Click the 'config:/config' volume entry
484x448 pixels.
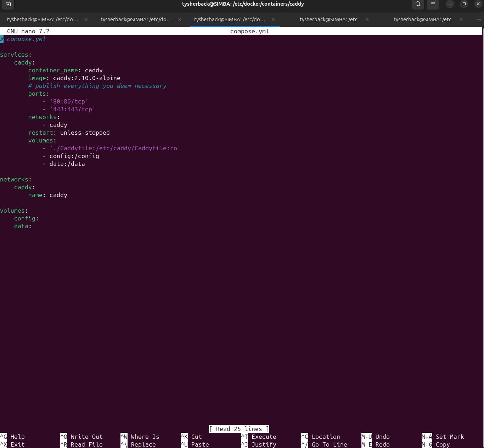(x=74, y=156)
